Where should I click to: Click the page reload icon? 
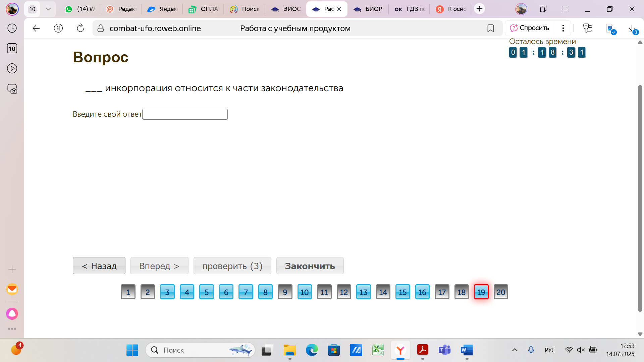tap(80, 28)
